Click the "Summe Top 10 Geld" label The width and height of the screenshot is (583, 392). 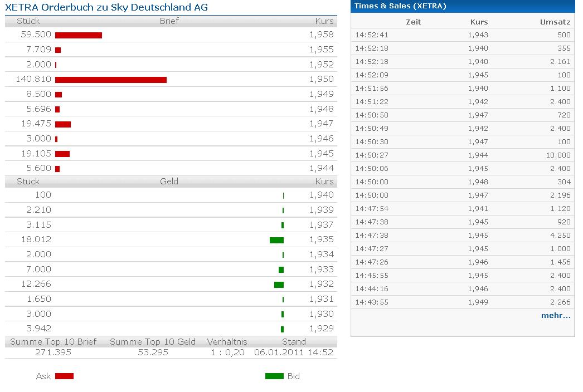click(153, 342)
